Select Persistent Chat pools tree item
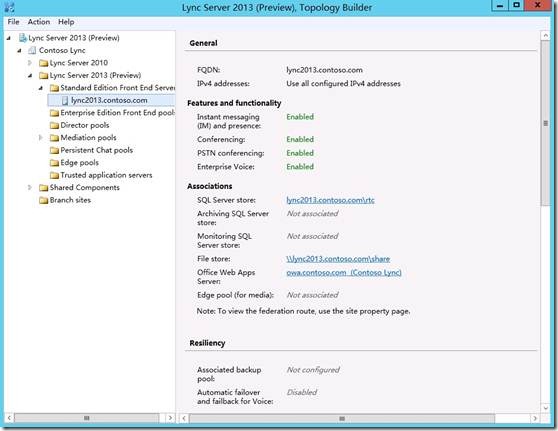 tap(96, 150)
